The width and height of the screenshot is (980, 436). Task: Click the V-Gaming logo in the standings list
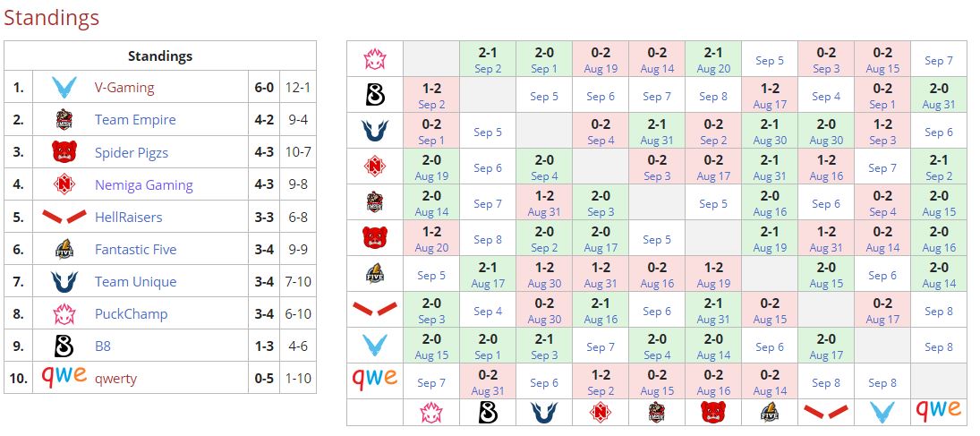(64, 88)
